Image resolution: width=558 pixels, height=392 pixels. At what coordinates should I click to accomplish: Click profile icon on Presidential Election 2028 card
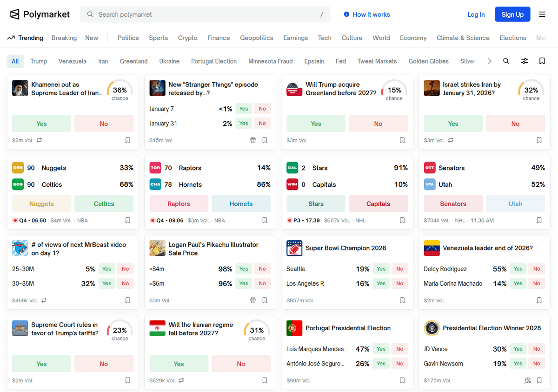(528, 380)
